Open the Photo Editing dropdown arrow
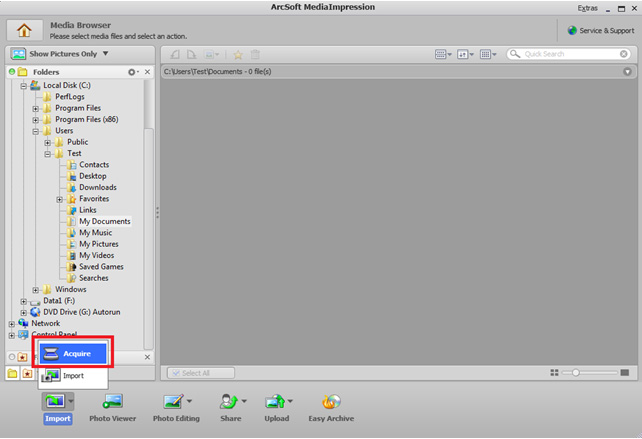642x439 pixels. 189,401
